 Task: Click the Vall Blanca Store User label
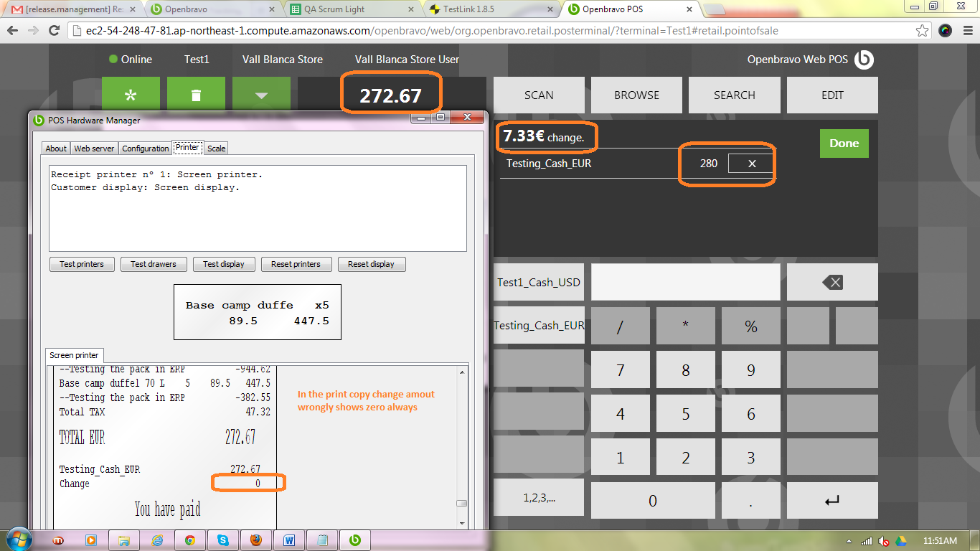407,60
